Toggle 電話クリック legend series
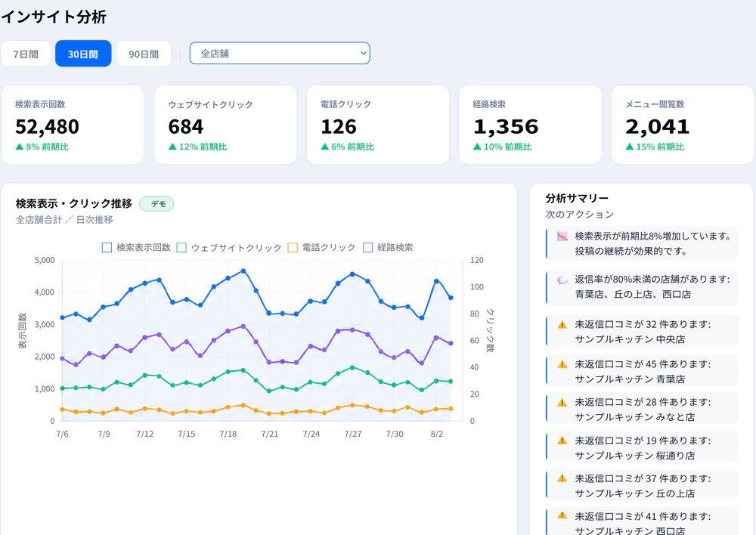Screen dimensions: 756x535 [x=321, y=247]
